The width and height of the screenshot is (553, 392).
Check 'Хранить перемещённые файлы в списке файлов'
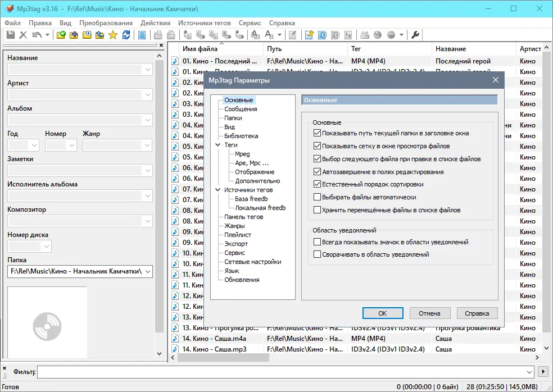pos(317,209)
